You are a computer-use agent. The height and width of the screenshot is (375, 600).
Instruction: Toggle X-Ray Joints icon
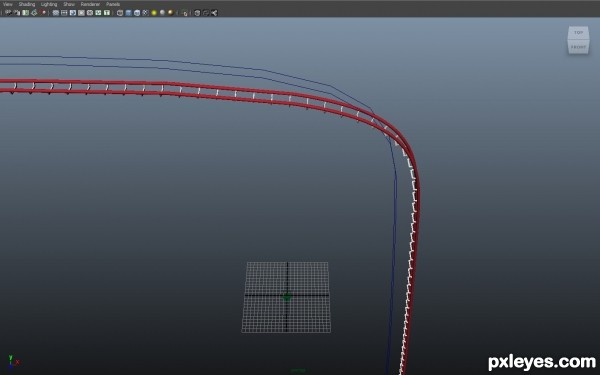point(214,13)
